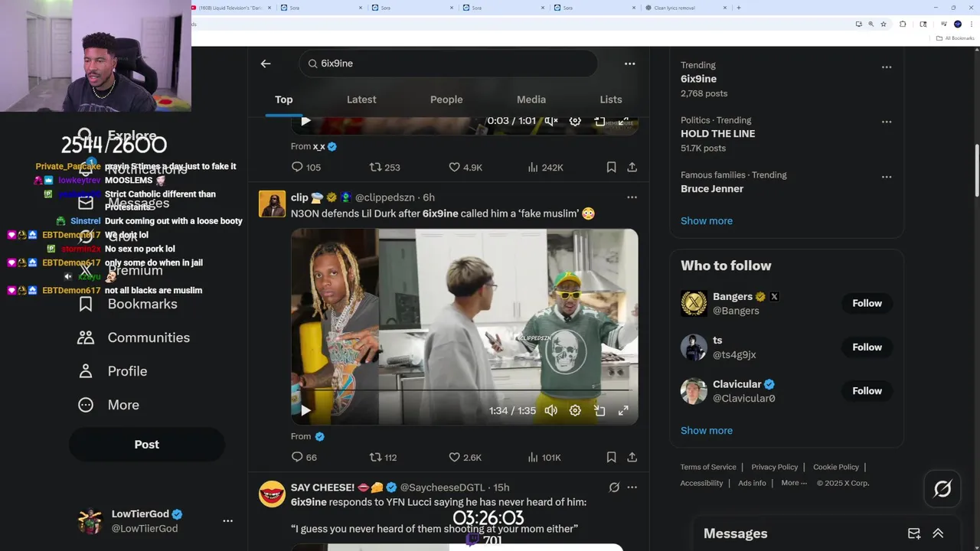
Task: Expand the Messages drawer
Action: click(938, 533)
